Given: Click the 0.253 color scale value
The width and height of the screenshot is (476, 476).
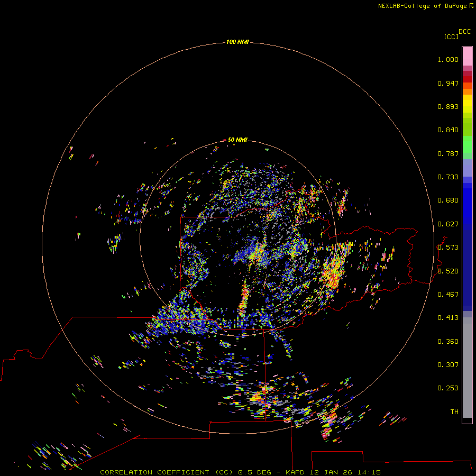Looking at the screenshot, I should coord(448,388).
